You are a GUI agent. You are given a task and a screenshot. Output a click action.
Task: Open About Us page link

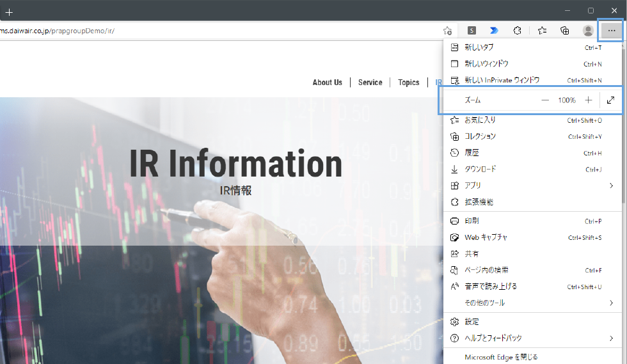click(x=327, y=83)
